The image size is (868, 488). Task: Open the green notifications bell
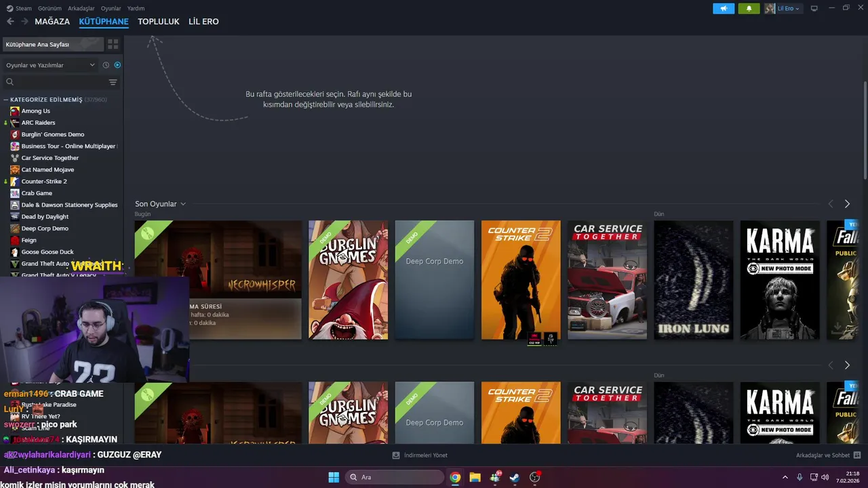pyautogui.click(x=749, y=8)
